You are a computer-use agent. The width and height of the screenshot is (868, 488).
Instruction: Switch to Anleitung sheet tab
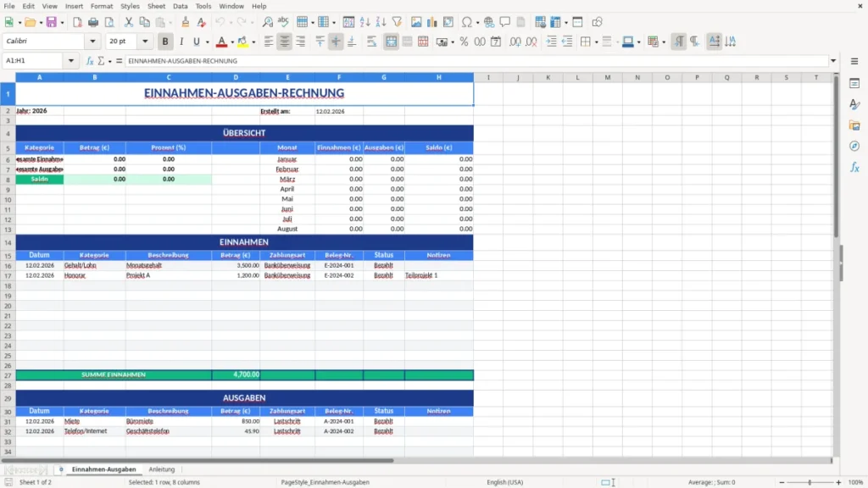pos(162,469)
